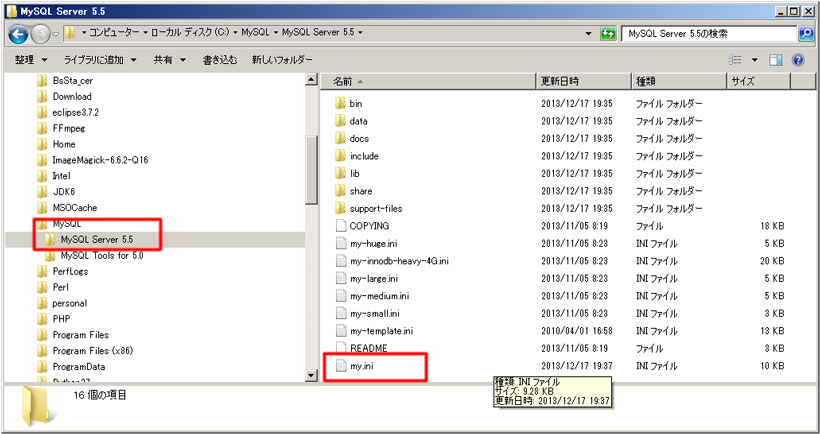Viewport: 820px width, 434px height.
Task: Click コンピューター in the address path
Action: [115, 32]
